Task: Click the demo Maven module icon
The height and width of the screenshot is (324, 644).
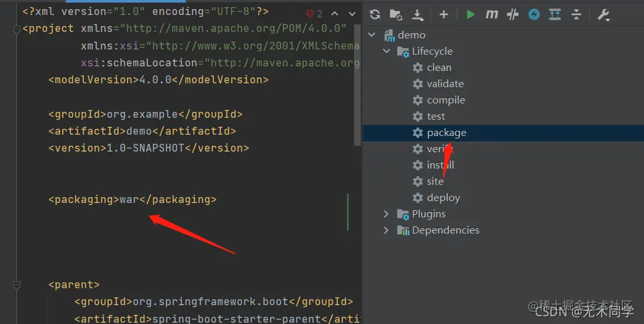Action: [389, 35]
